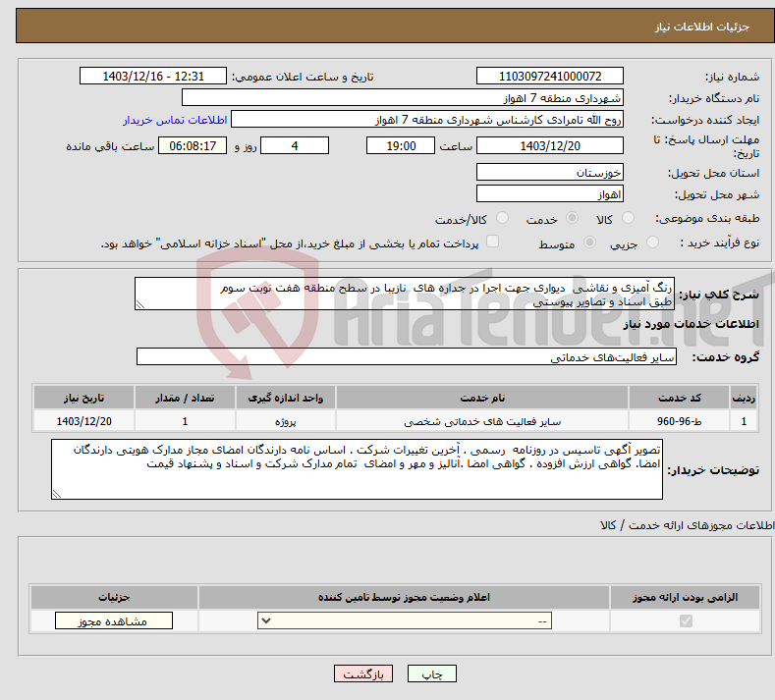
Task: Click the نام خدمت column header
Action: (x=482, y=398)
